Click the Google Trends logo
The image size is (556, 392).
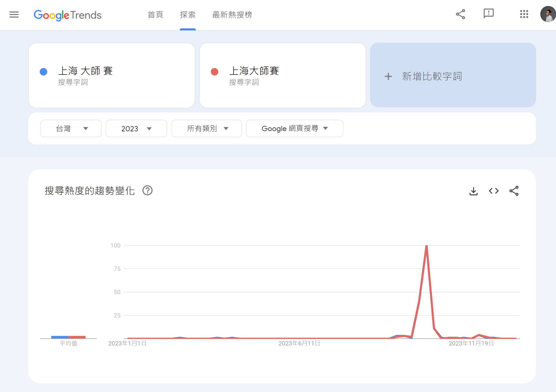click(x=68, y=15)
